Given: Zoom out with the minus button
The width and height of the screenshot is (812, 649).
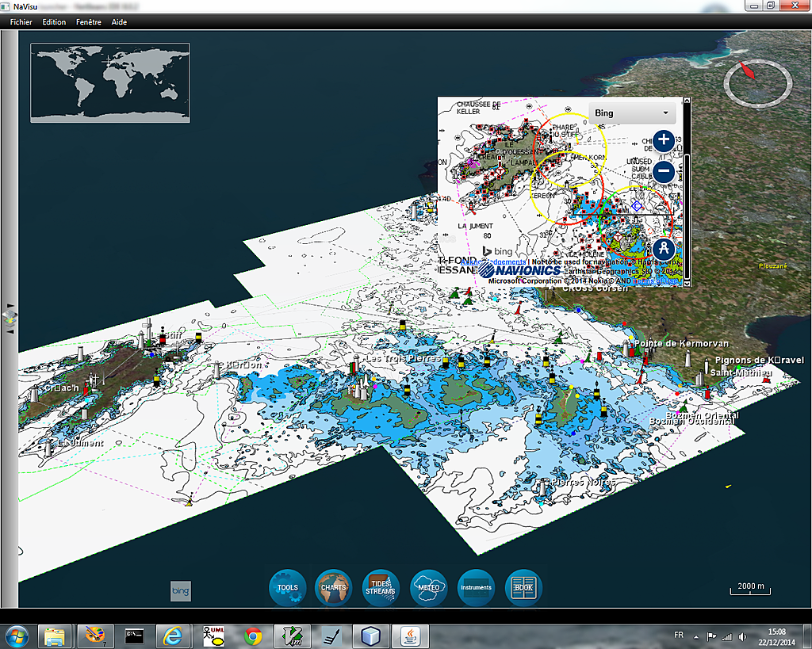Looking at the screenshot, I should (664, 171).
